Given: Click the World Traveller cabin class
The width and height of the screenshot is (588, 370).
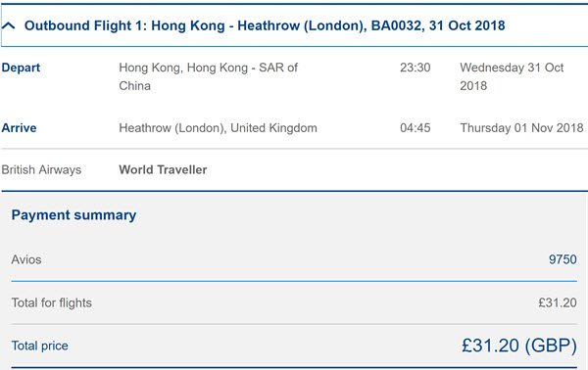Looking at the screenshot, I should point(163,170).
